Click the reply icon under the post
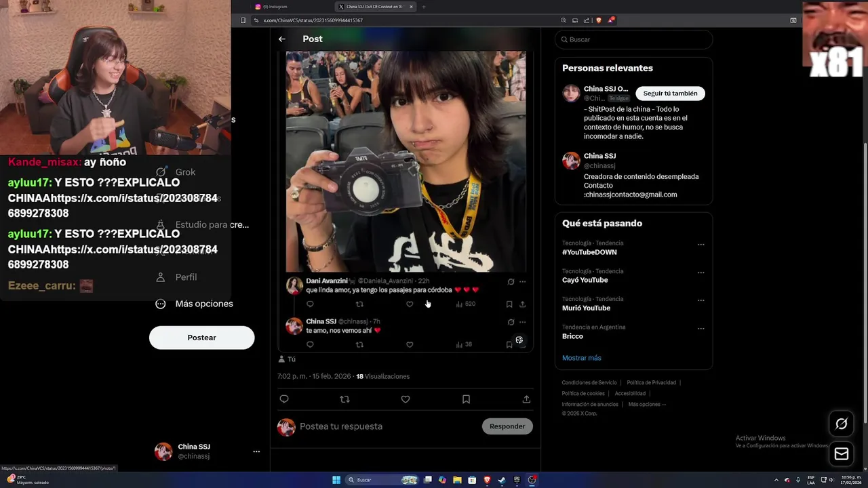Image resolution: width=868 pixels, height=488 pixels. pos(284,399)
